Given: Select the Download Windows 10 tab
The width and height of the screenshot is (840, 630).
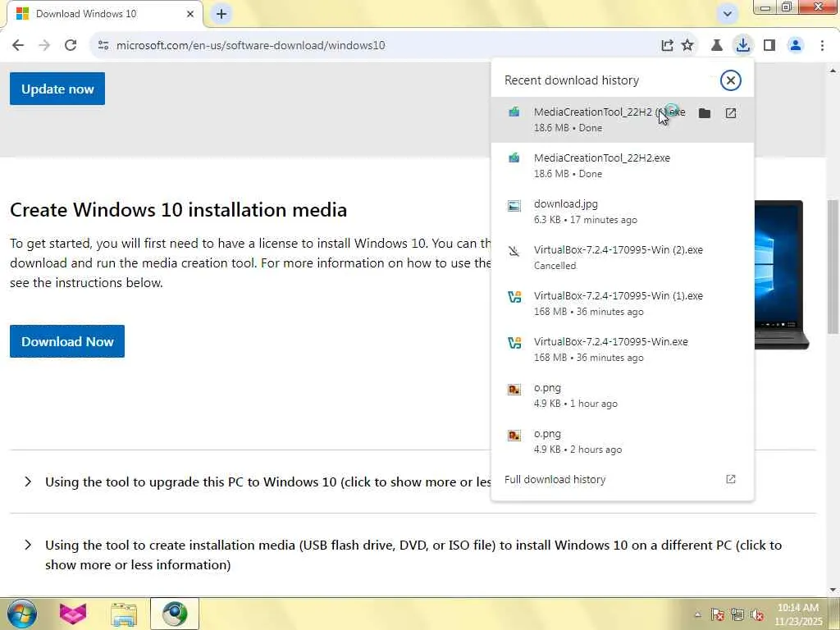Looking at the screenshot, I should [105, 14].
